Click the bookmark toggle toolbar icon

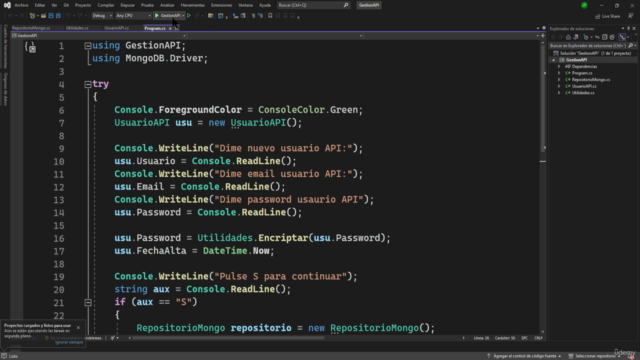coord(270,16)
